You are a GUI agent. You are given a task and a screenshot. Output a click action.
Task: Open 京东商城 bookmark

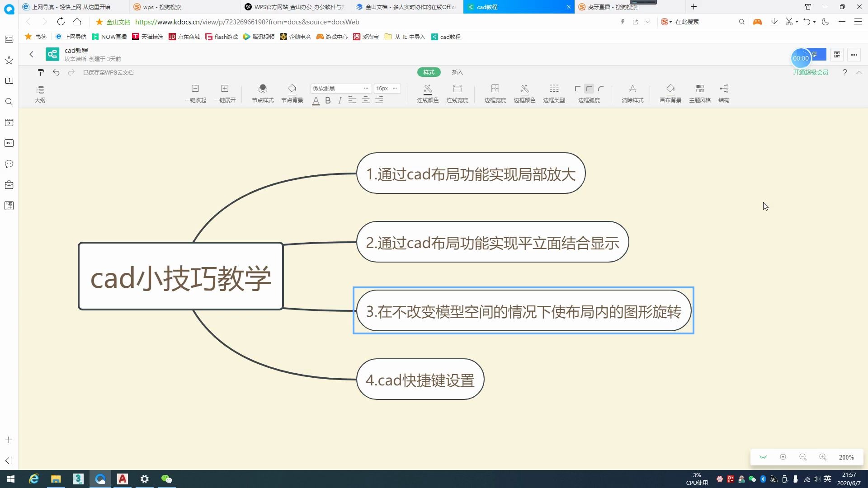coord(184,37)
